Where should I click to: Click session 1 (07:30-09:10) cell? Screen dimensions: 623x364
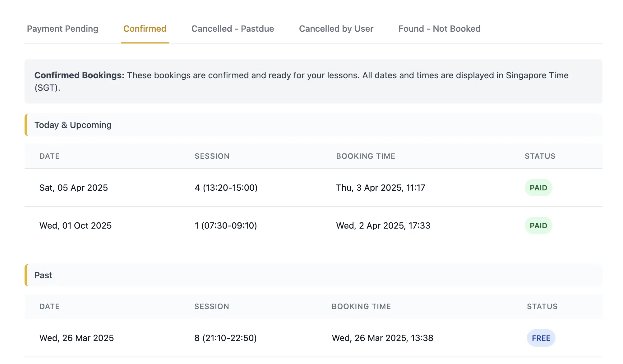click(226, 225)
